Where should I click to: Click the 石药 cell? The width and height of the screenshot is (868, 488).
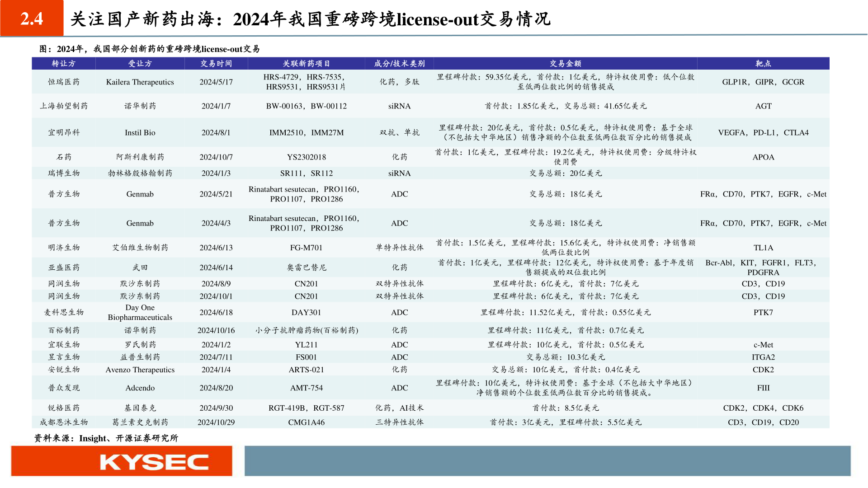pos(64,157)
